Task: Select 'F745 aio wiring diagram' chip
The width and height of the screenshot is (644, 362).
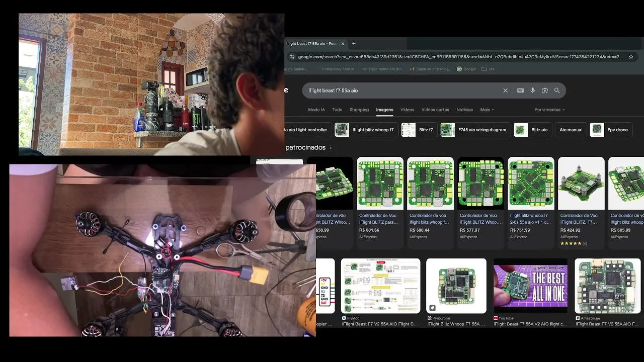Action: coord(474,130)
